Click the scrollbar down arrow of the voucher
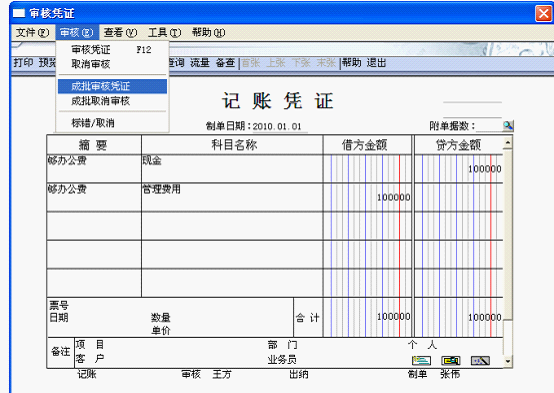Screen dimensions: 554x393 508,361
